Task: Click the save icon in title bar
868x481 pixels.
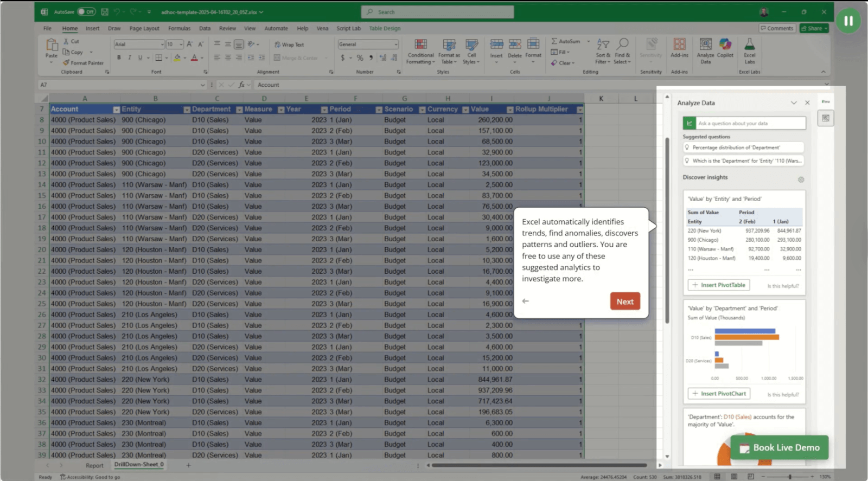Action: pos(105,12)
